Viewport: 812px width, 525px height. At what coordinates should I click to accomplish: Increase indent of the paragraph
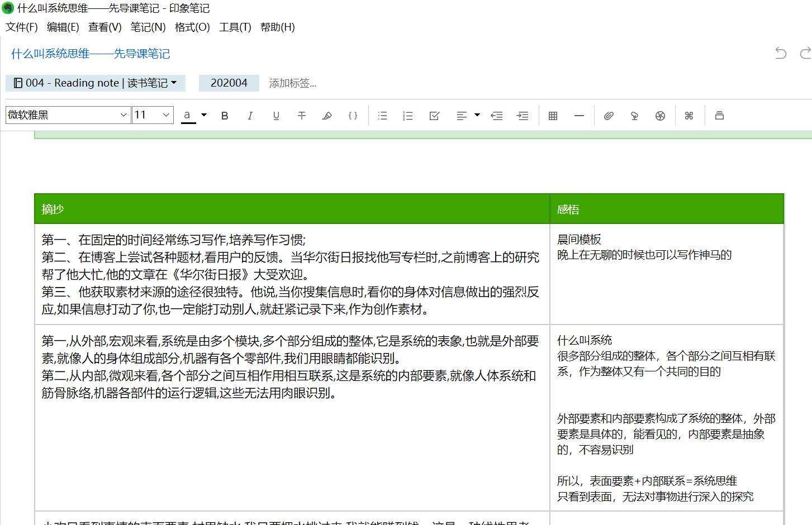(523, 116)
